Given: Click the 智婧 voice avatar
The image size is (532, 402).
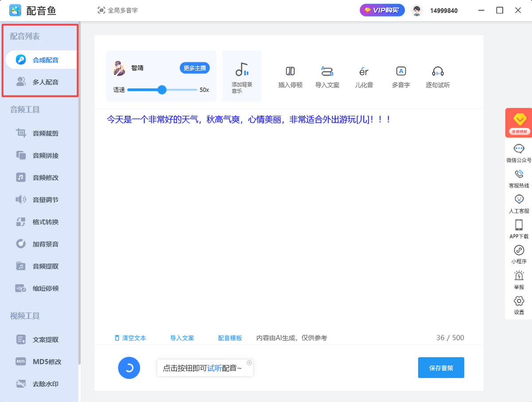Looking at the screenshot, I should pos(119,68).
